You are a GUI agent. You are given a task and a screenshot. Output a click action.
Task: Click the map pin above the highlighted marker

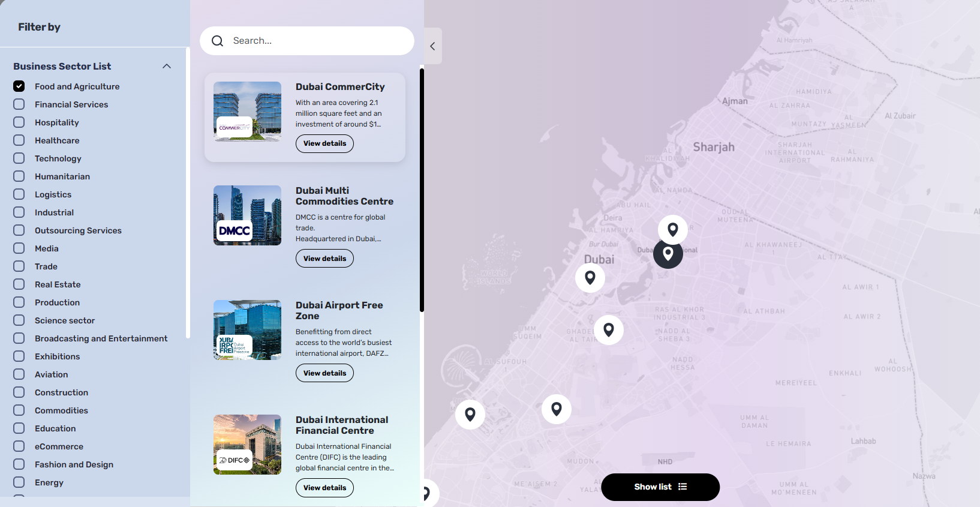pyautogui.click(x=672, y=229)
